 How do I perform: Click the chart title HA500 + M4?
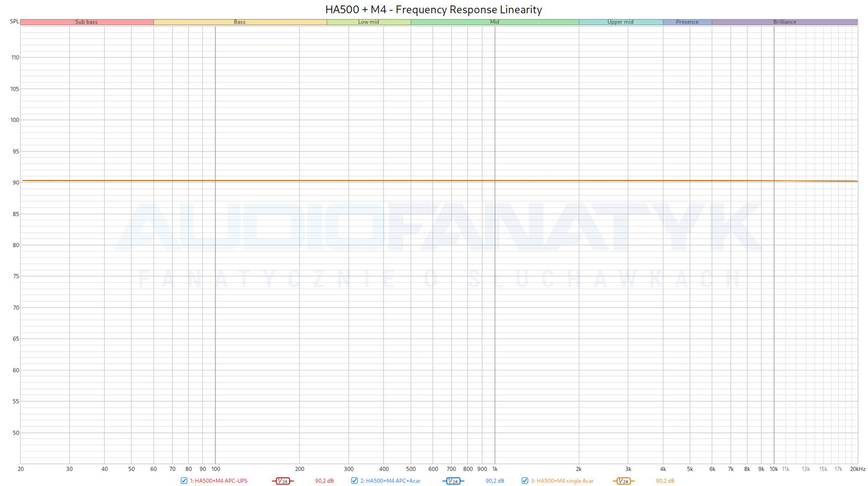[433, 10]
